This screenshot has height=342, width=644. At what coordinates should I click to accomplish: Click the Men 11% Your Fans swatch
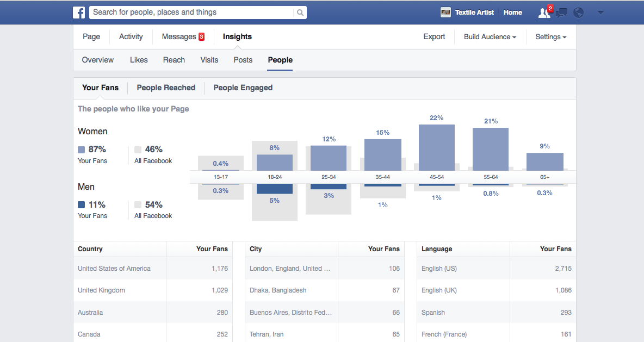click(x=82, y=204)
